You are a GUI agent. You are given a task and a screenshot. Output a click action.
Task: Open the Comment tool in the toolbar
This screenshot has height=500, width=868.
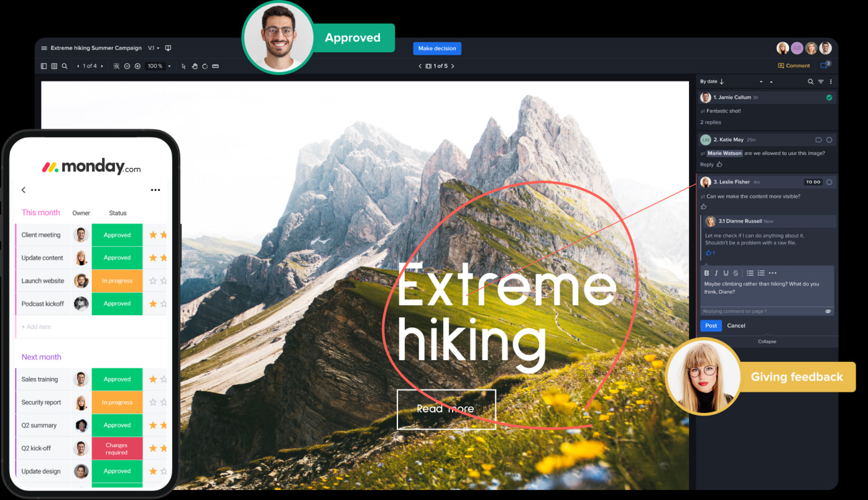click(x=794, y=65)
